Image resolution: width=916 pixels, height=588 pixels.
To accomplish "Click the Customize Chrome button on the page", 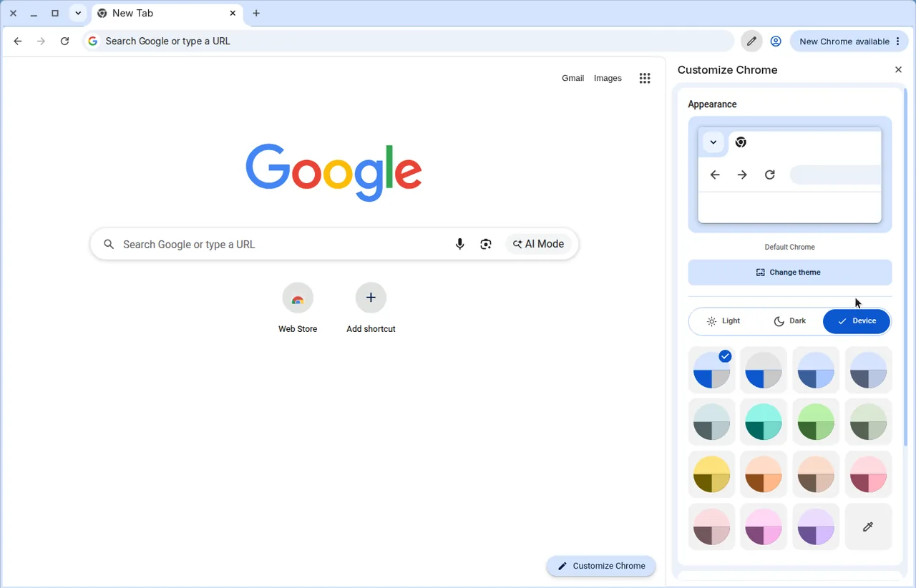I will (x=601, y=566).
